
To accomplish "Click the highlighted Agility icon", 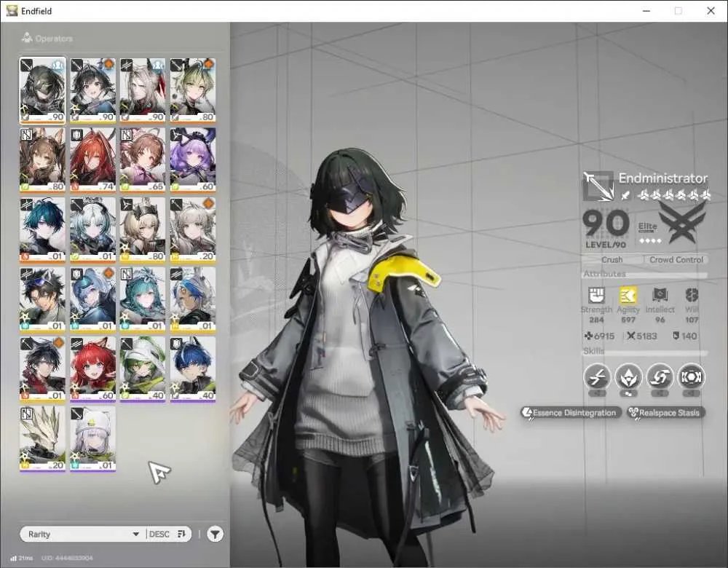I will click(628, 295).
